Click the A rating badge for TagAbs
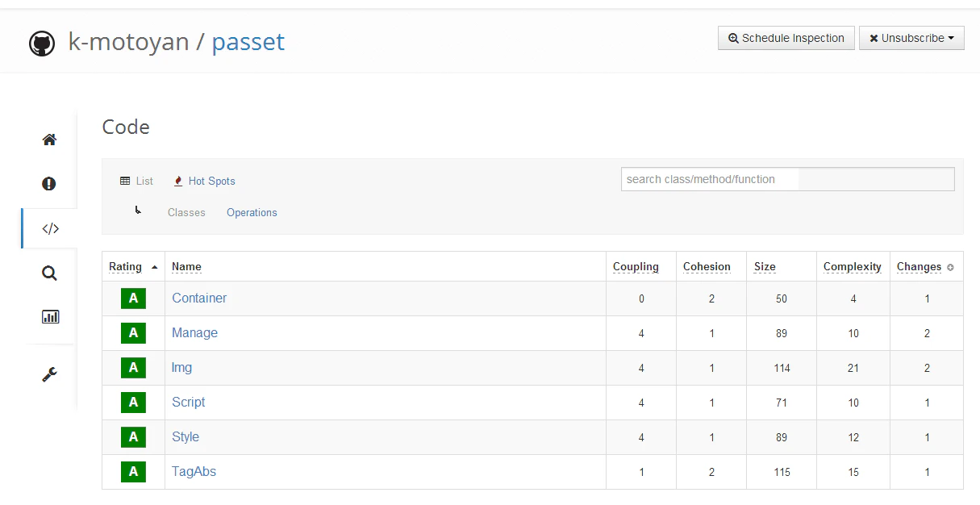The height and width of the screenshot is (505, 980). pos(133,472)
